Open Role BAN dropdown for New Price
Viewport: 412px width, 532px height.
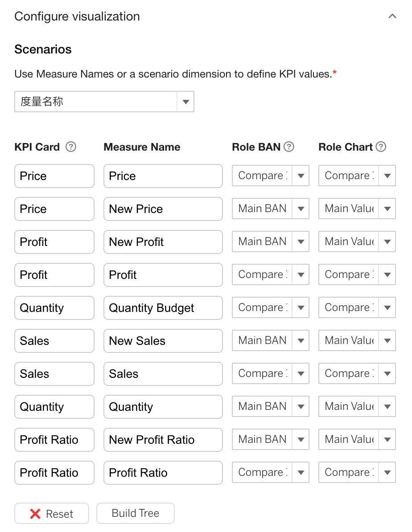[x=270, y=209]
